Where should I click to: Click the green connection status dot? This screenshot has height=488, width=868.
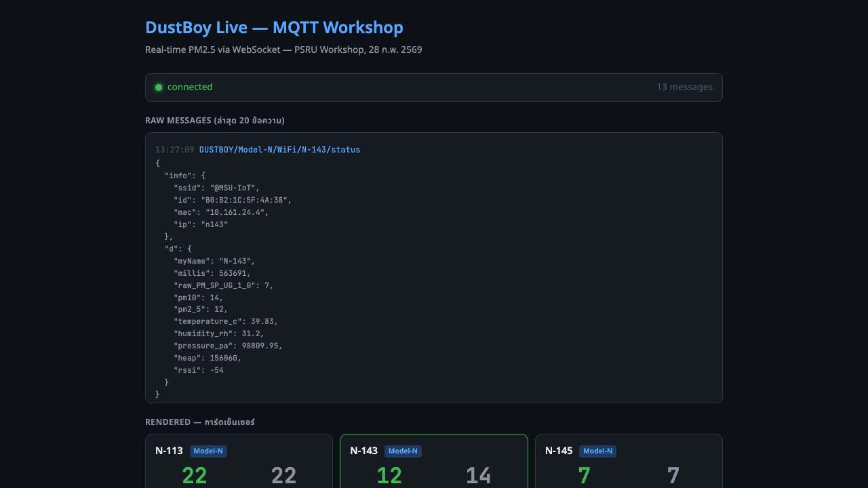159,87
